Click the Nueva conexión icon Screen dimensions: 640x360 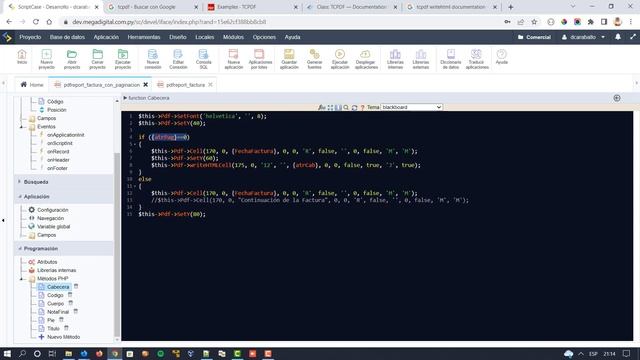coord(153,59)
